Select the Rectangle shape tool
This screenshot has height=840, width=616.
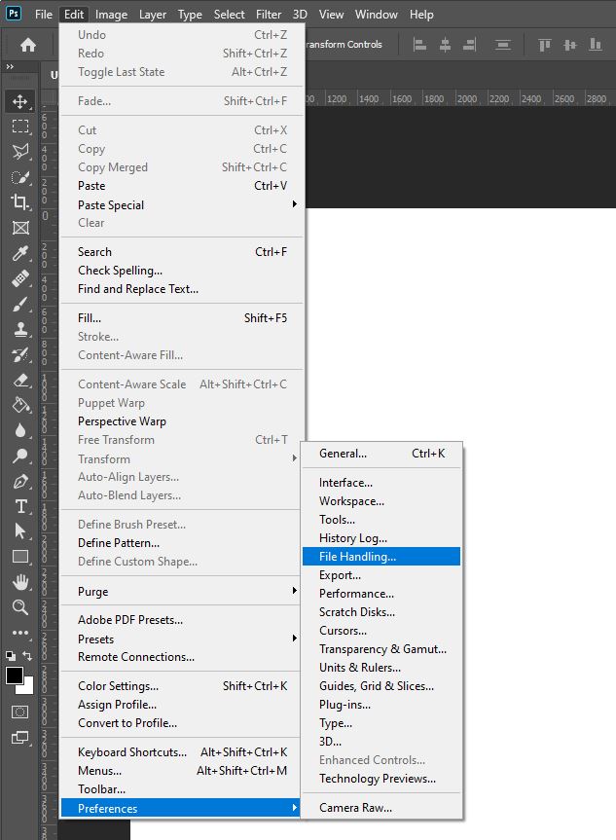pyautogui.click(x=19, y=557)
